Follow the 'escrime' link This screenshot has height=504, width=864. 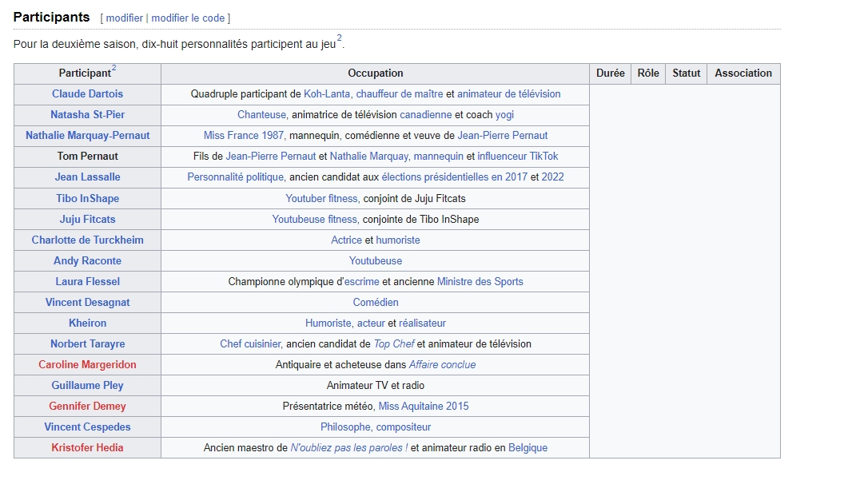[x=361, y=281]
